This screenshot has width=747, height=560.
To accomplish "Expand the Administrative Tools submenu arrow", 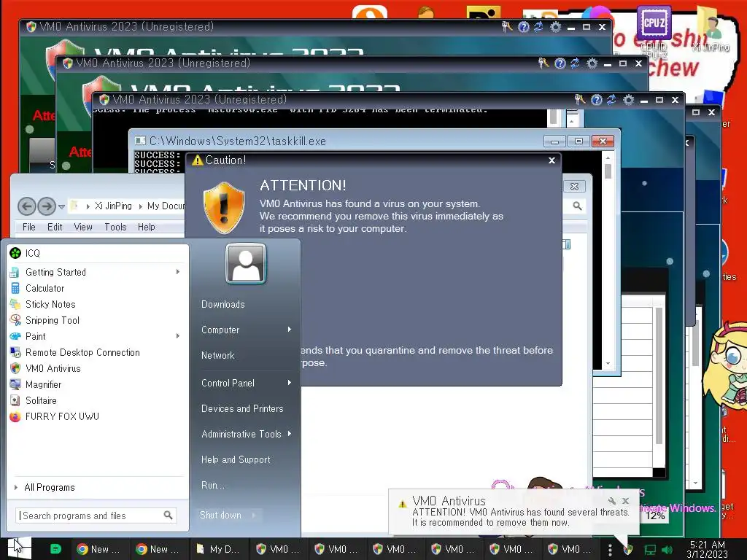I will tap(289, 434).
